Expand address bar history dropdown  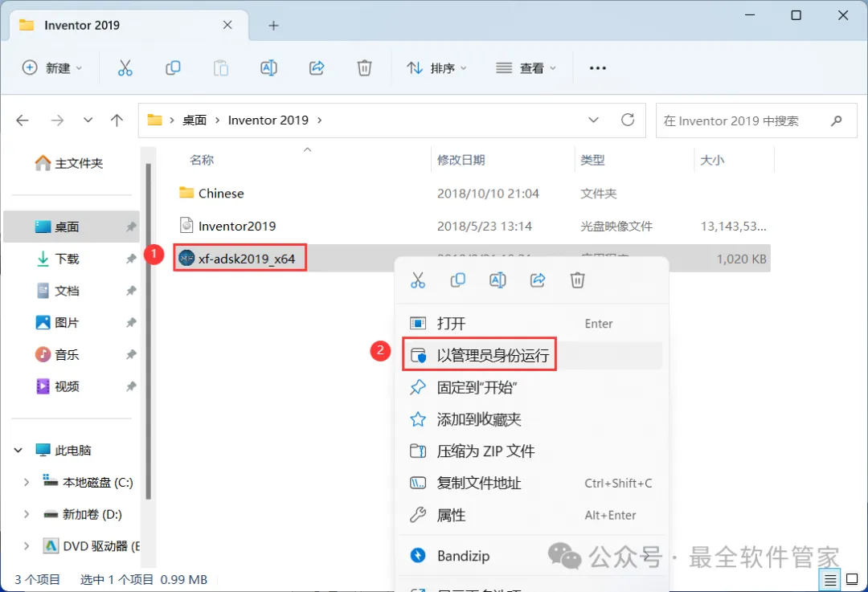click(593, 120)
